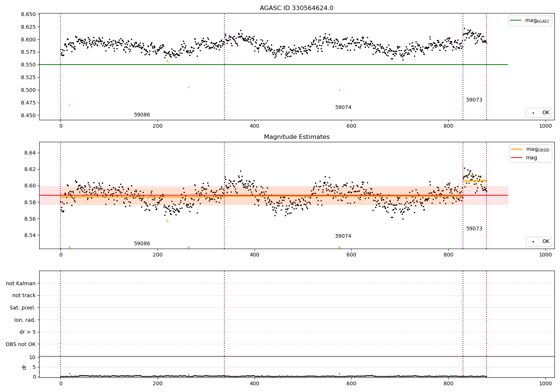The width and height of the screenshot is (560, 392).
Task: Click the 'not Kalman' row label
Action: 21,283
